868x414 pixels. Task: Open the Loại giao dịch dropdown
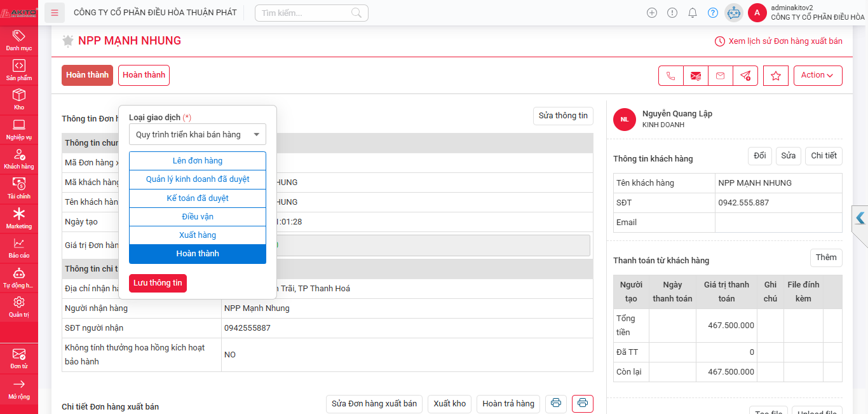tap(197, 134)
